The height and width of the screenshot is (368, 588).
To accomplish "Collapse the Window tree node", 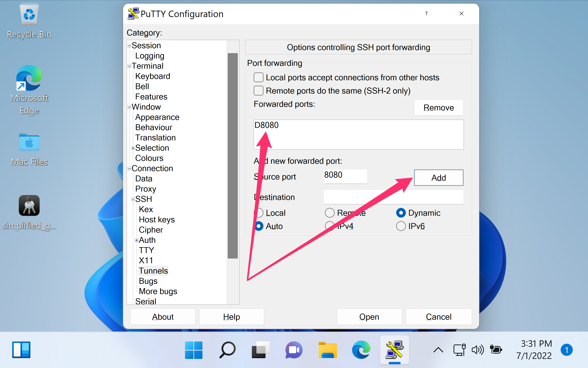I will 129,107.
